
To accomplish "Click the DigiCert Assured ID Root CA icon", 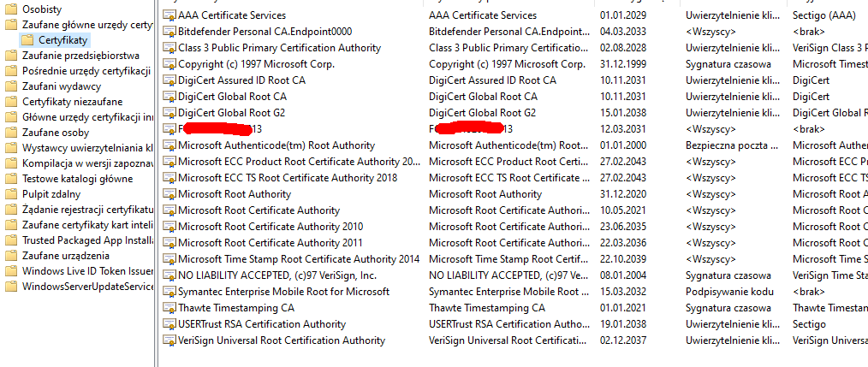I will click(169, 80).
